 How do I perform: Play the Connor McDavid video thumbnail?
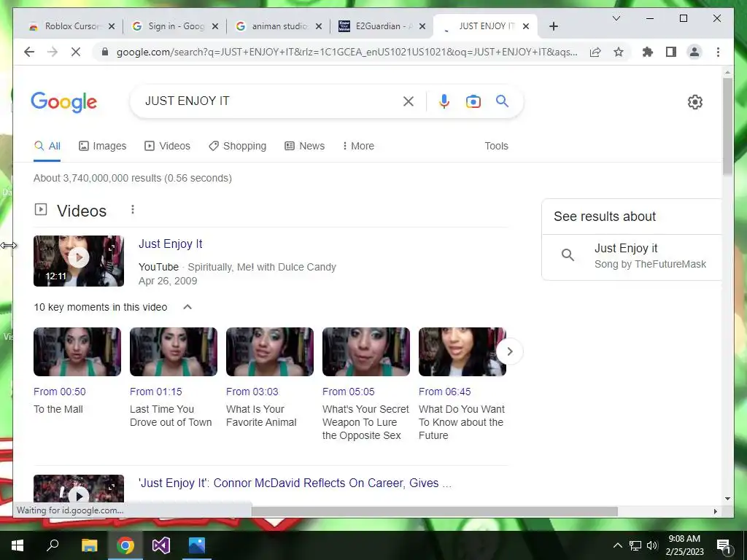(79, 489)
